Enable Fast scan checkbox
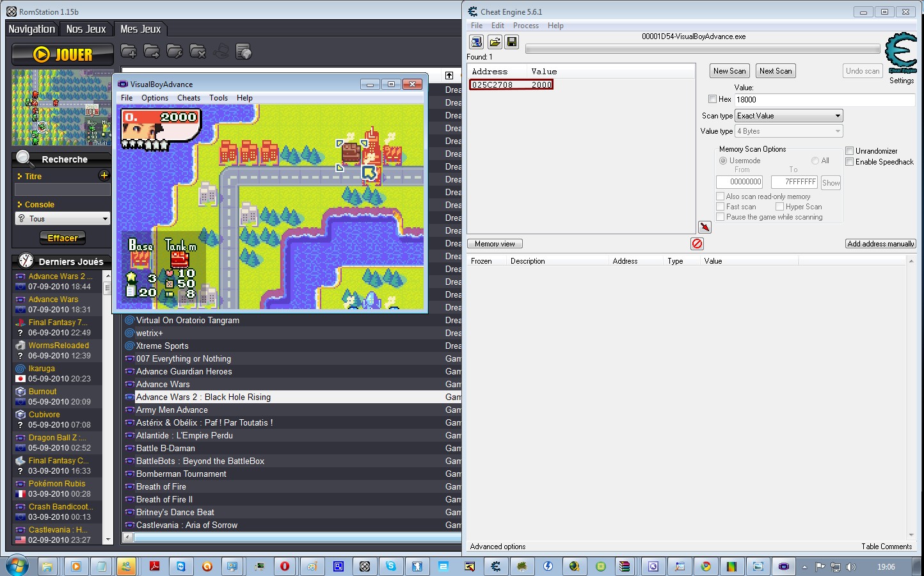The image size is (924, 576). click(720, 207)
